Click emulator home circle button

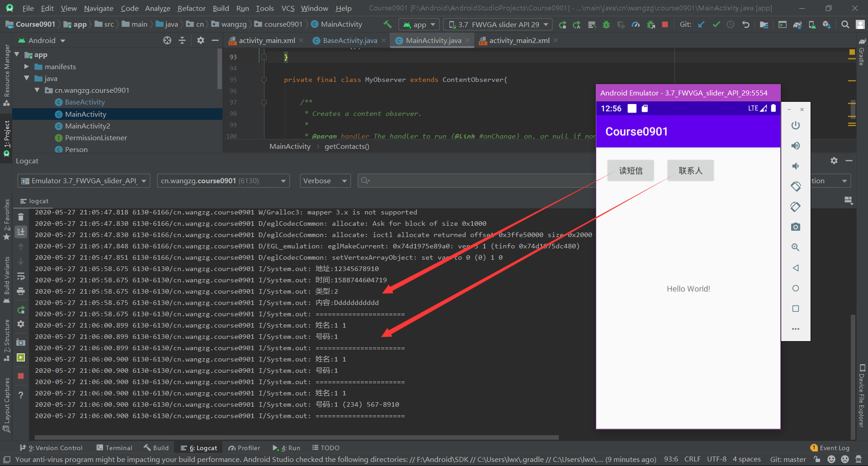point(796,288)
